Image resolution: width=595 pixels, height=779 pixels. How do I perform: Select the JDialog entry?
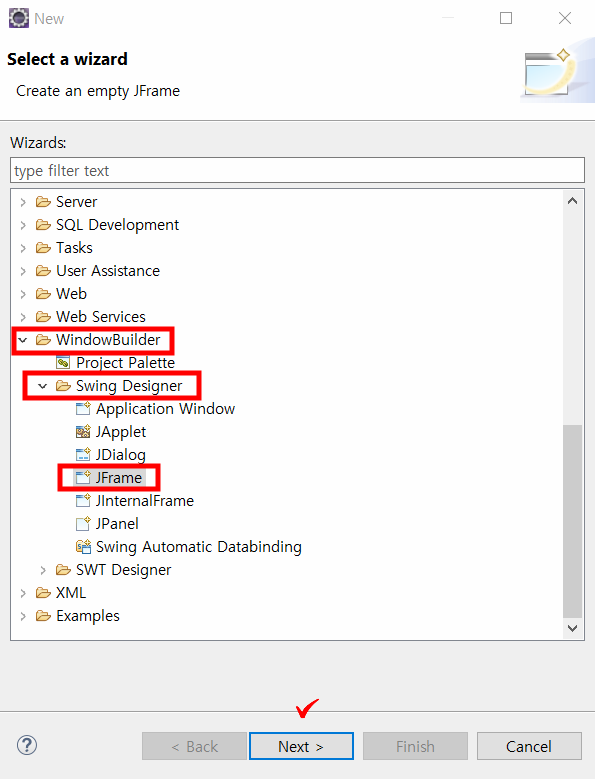(121, 455)
